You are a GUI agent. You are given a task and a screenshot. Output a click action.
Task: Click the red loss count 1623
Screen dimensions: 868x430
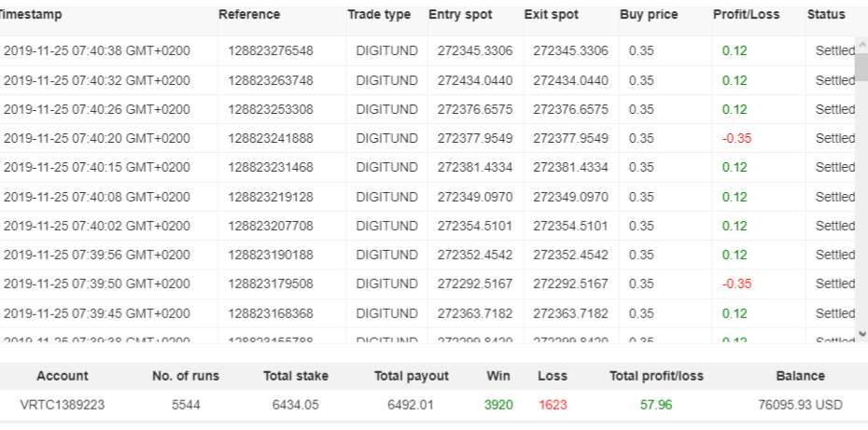[553, 405]
